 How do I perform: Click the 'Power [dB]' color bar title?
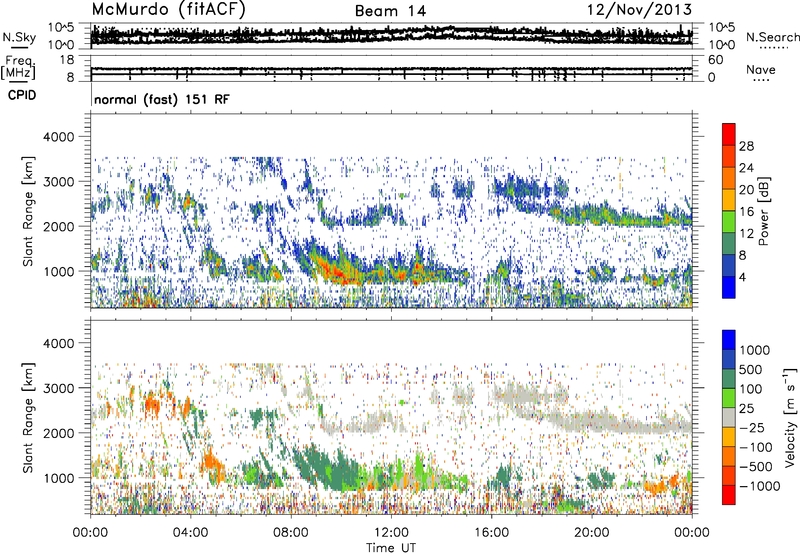pyautogui.click(x=764, y=211)
